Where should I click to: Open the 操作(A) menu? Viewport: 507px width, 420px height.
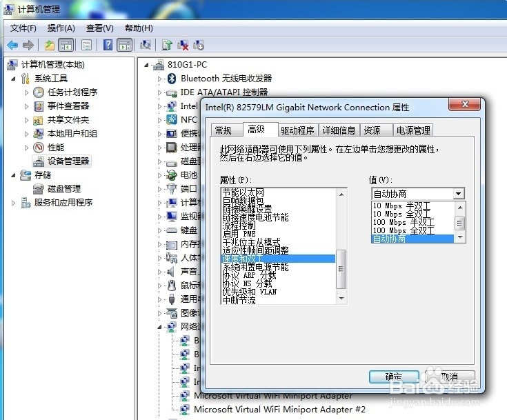click(x=61, y=28)
